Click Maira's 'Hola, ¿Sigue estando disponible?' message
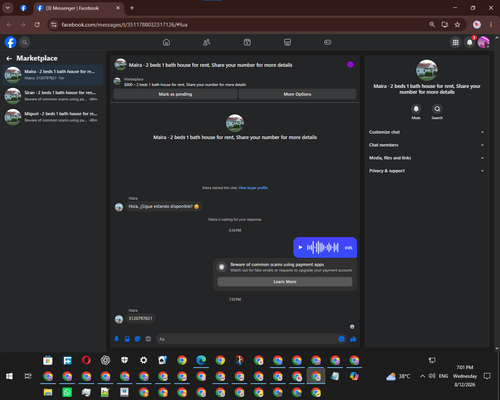Screen dimensions: 500x400 164,206
